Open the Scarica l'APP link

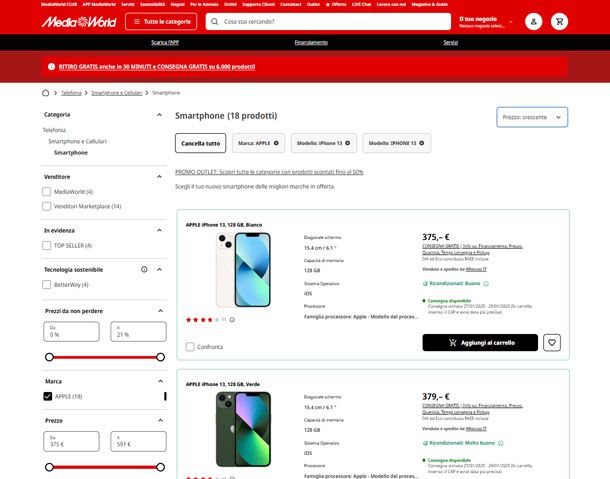click(165, 42)
